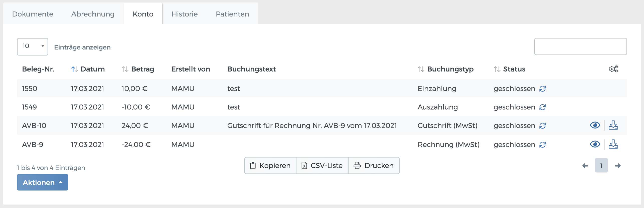This screenshot has height=208, width=644.
Task: Click amount -10,00 € in row 1549
Action: [136, 107]
